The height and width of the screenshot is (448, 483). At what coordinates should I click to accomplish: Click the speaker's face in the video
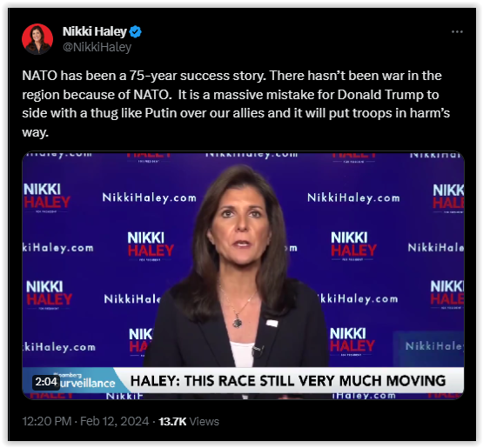[241, 229]
